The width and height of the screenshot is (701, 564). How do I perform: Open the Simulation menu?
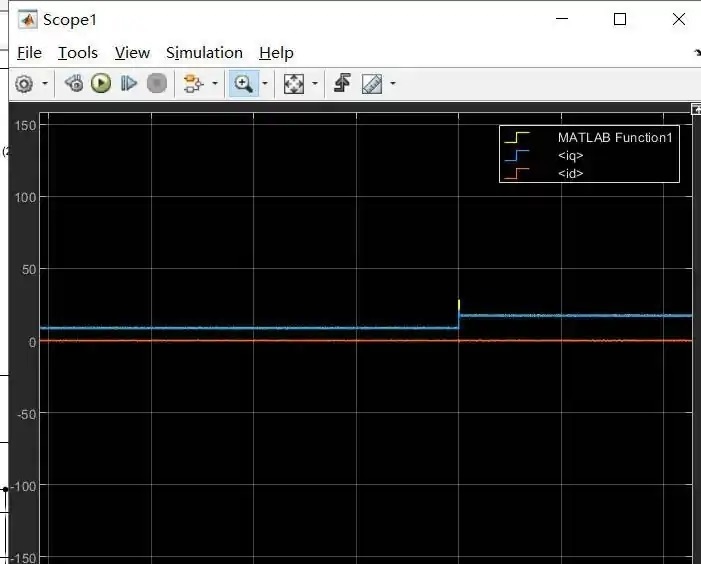pos(204,53)
